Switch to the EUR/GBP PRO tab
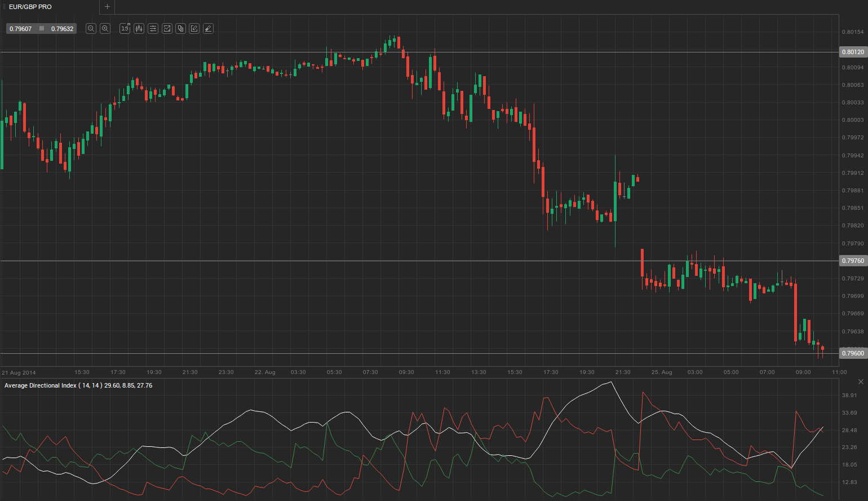 coord(30,7)
